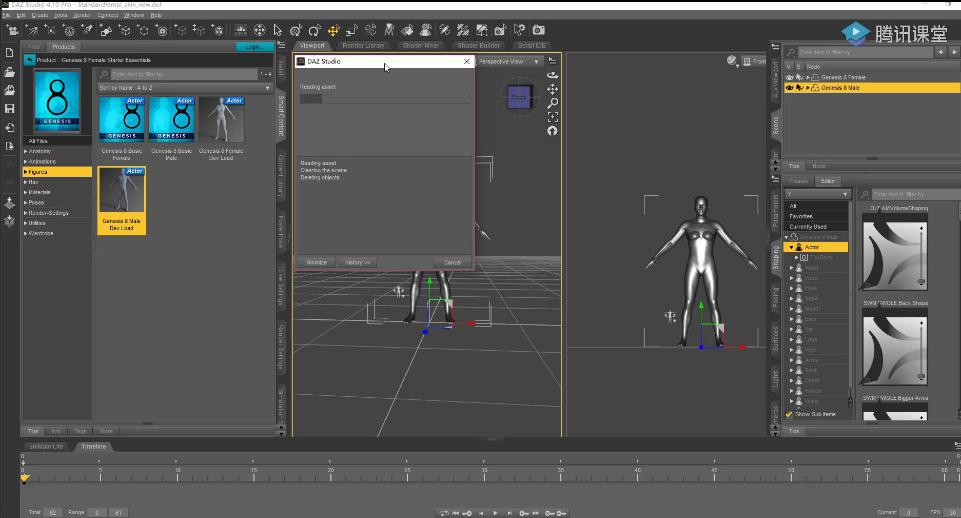The image size is (961, 518).
Task: Click the Render camera icon in toolbar
Action: 539,30
